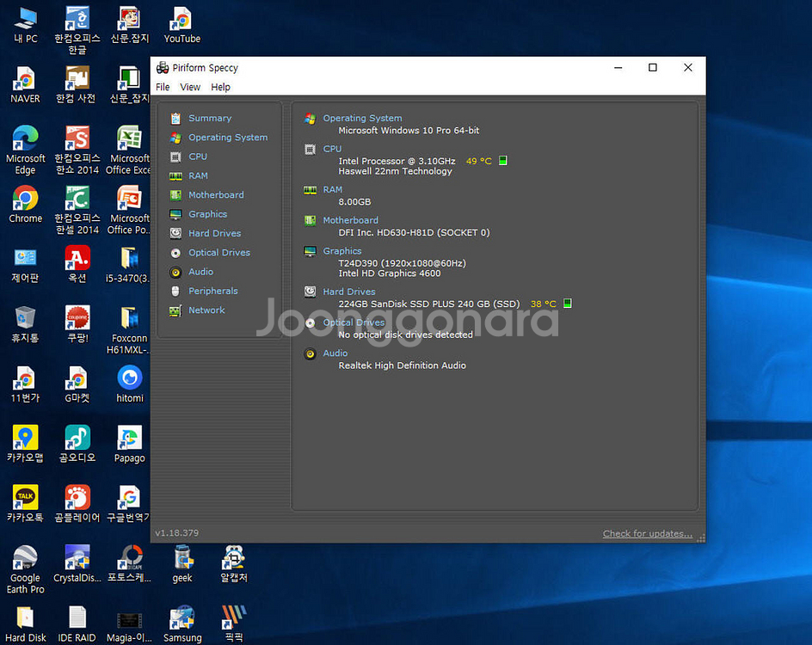Select the Papago desktop icon

(x=130, y=445)
